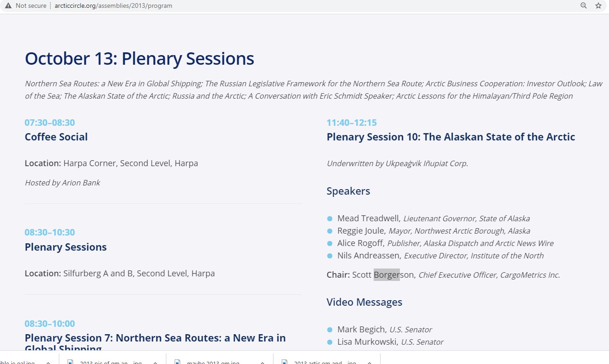The width and height of the screenshot is (609, 364).
Task: Expand options chevron for "2013 pic of gm" download
Action: coord(155,362)
